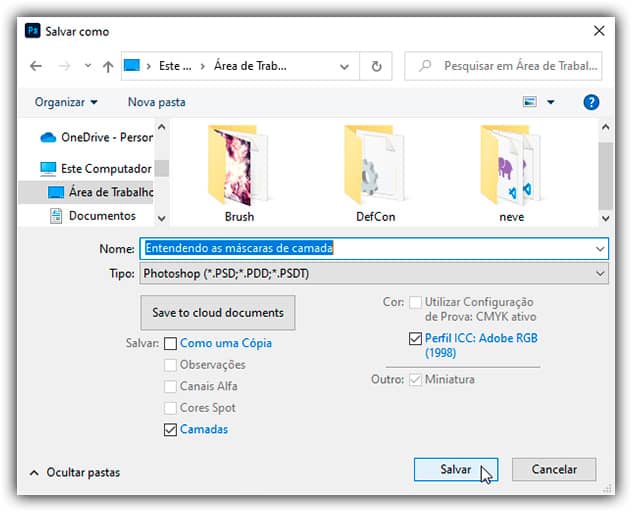Click the change view layout icon

(530, 102)
